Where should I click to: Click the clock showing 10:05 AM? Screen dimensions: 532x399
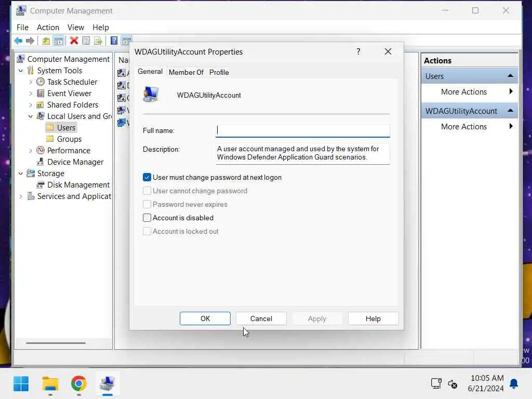pyautogui.click(x=486, y=378)
